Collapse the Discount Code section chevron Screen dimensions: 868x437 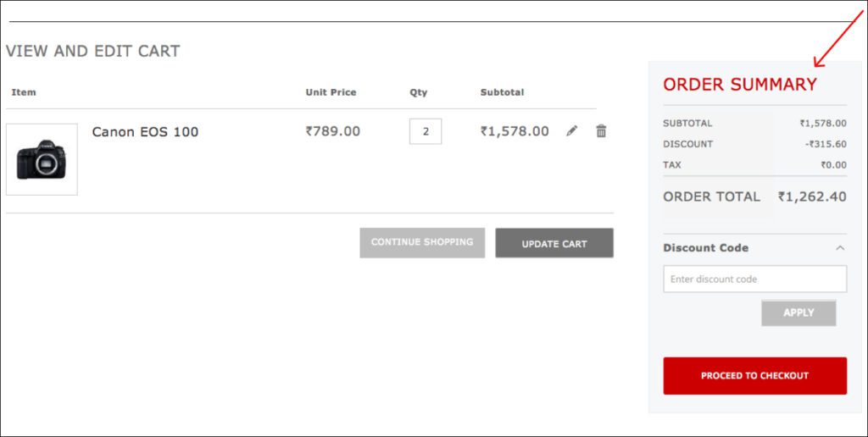[x=840, y=248]
